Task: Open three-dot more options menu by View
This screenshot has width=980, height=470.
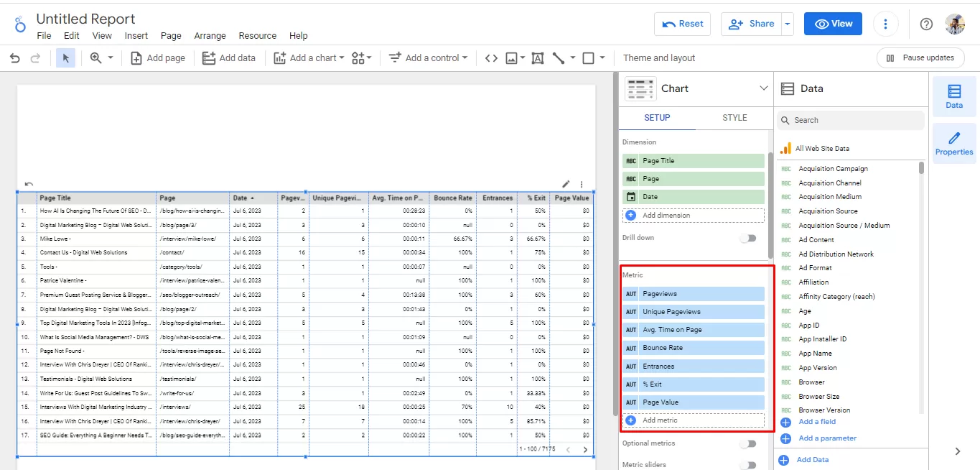Action: click(x=886, y=24)
